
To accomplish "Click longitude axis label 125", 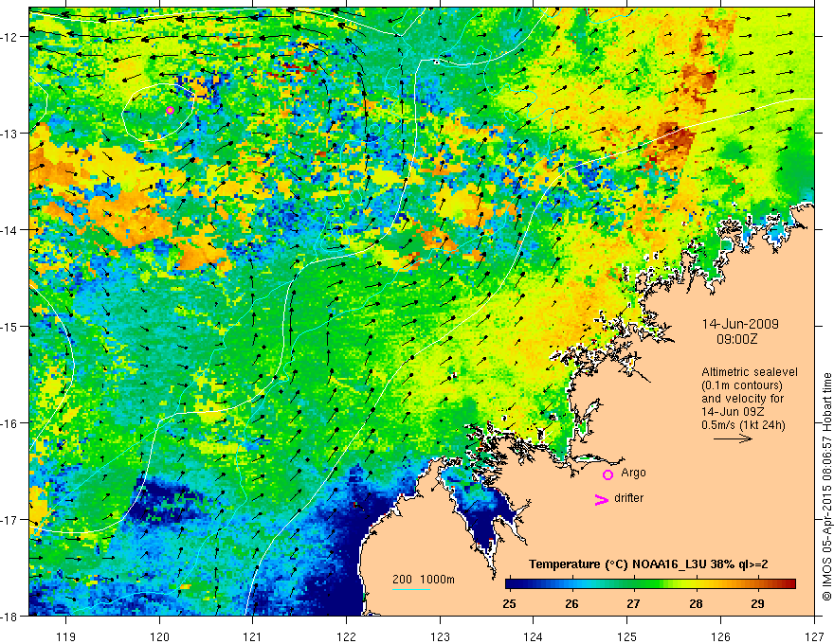I will pos(627,636).
